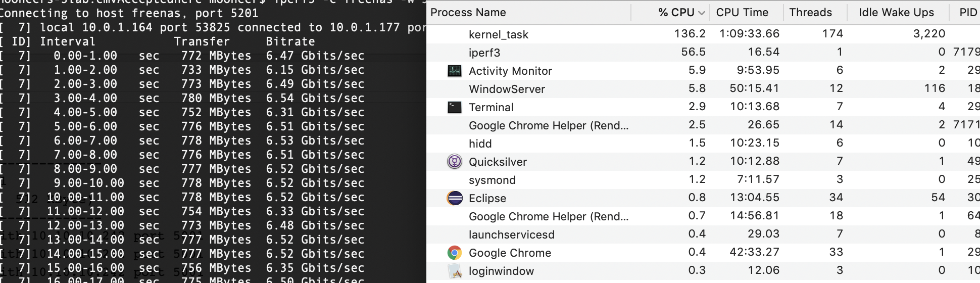Click Eclipse idle wake ups 54
The image size is (980, 283).
[x=938, y=197]
